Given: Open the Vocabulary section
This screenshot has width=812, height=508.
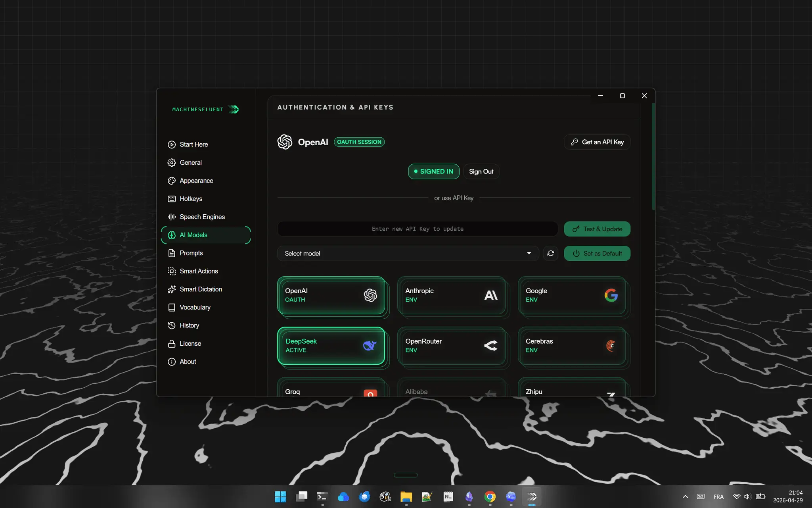Looking at the screenshot, I should tap(206, 307).
